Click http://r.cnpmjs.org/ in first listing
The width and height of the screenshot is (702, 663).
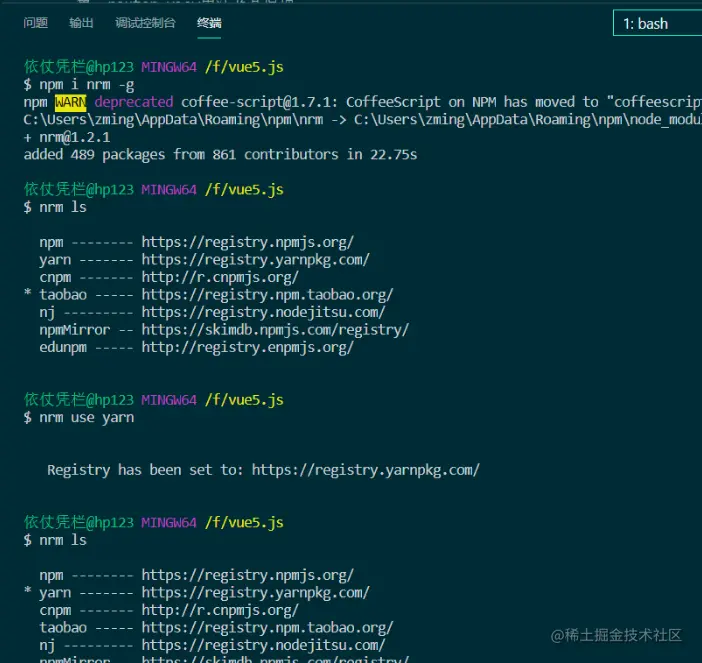pos(220,277)
